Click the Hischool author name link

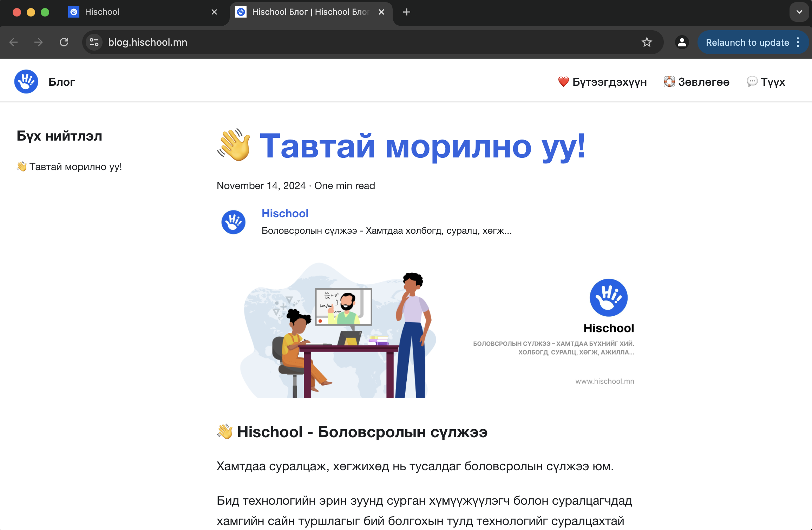[285, 213]
